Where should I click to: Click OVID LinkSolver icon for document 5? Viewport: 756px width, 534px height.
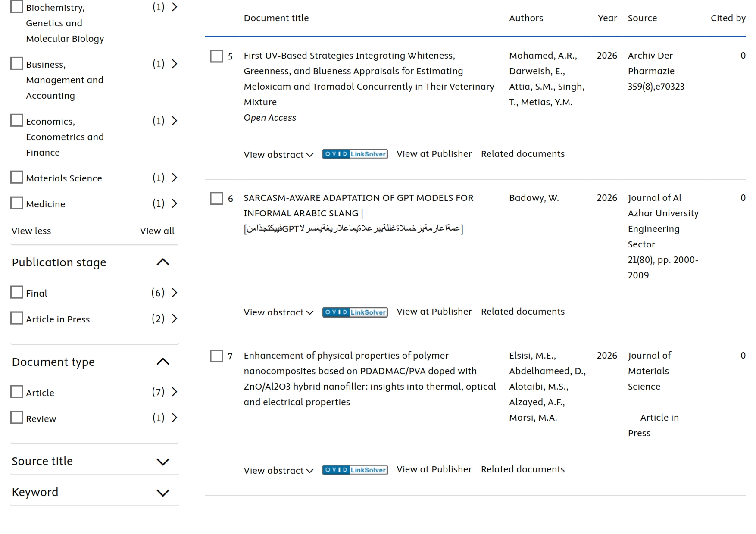[355, 154]
